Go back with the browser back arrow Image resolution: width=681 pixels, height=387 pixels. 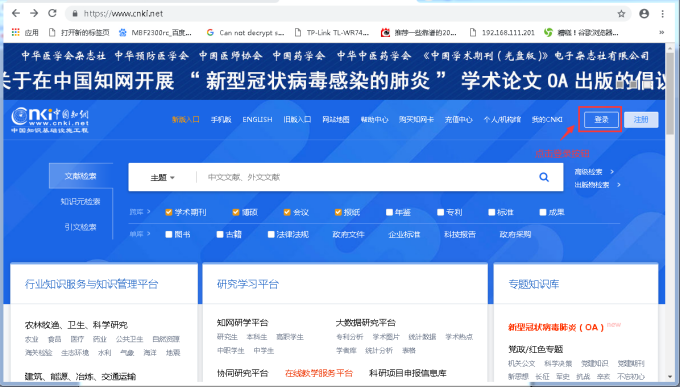[16, 13]
